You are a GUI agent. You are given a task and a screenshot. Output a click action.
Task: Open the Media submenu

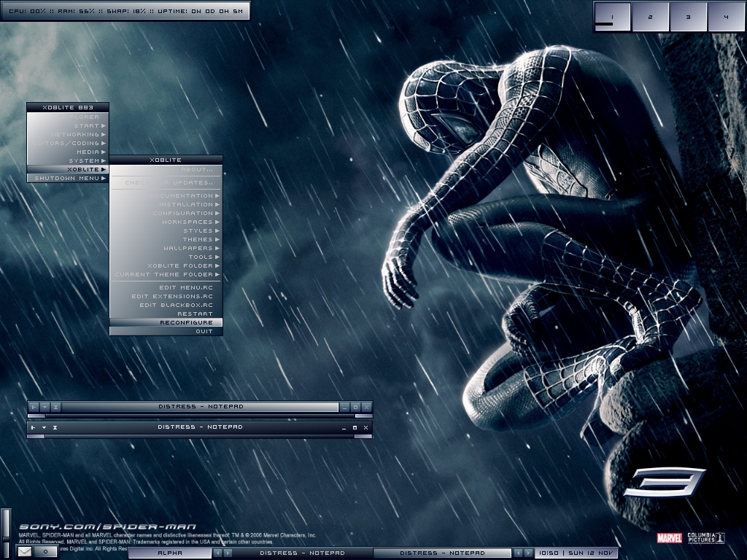pyautogui.click(x=68, y=152)
